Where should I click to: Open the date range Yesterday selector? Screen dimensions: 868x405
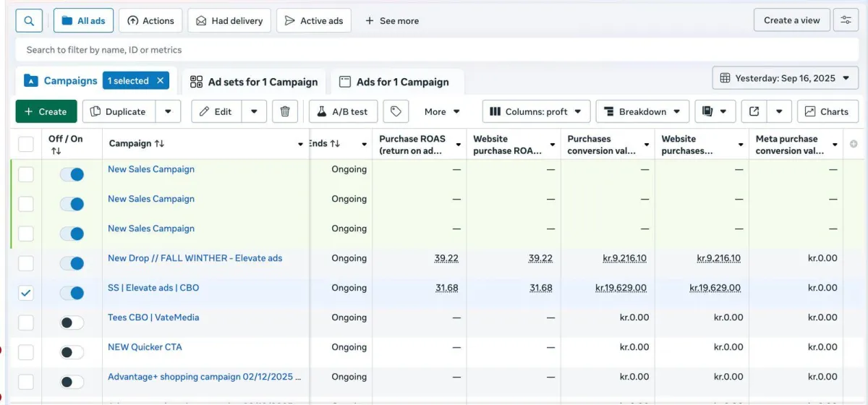point(785,78)
